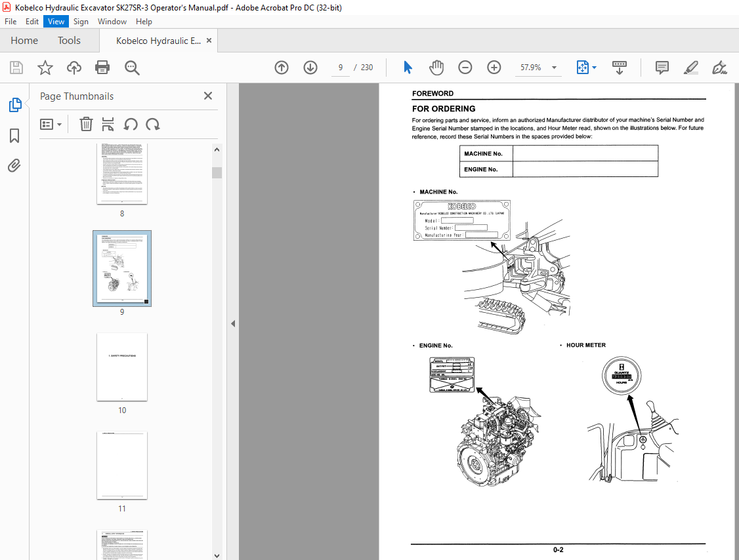The width and height of the screenshot is (739, 560).
Task: Open the Help menu
Action: point(144,22)
